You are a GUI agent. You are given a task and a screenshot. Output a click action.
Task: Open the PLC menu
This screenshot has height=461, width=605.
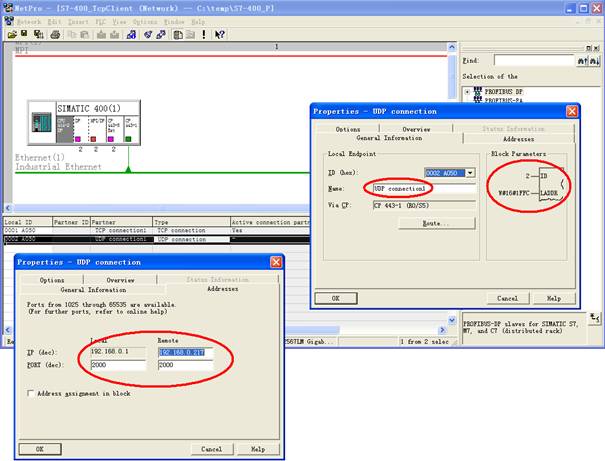click(x=101, y=22)
